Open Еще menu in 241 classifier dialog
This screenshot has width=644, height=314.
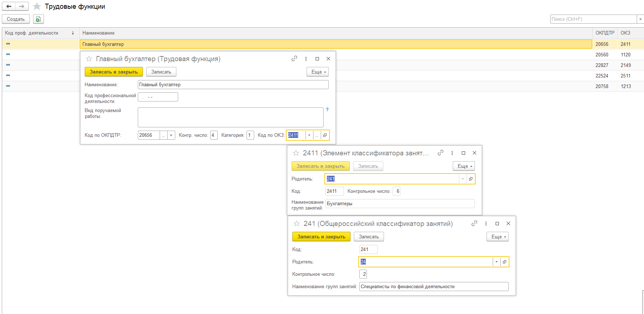tap(497, 237)
